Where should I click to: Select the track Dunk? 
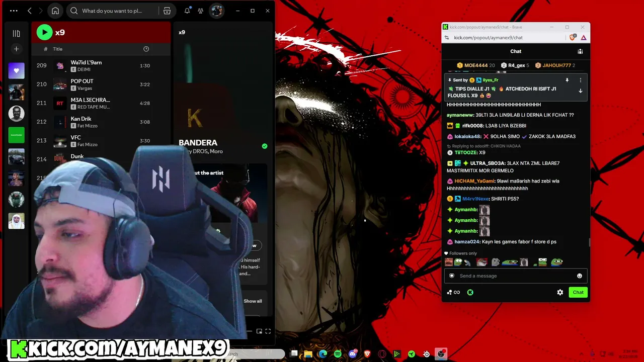(77, 156)
